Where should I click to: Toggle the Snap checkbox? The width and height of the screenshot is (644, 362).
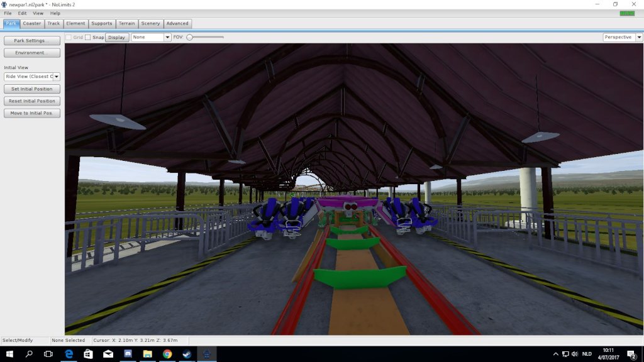point(88,37)
